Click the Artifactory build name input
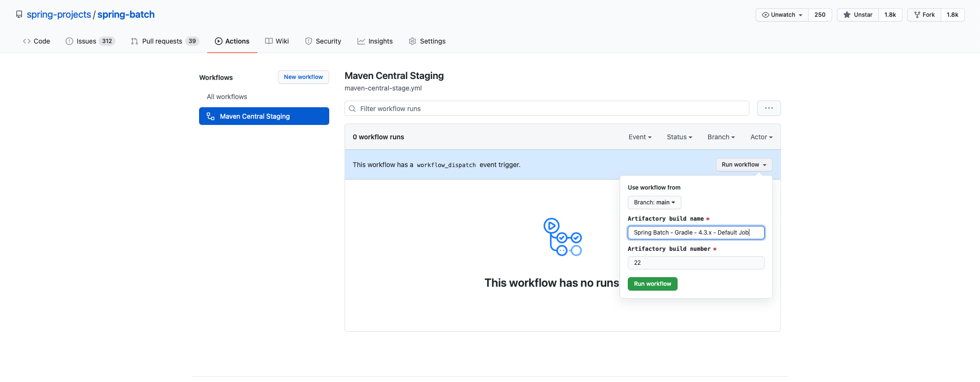 [x=696, y=233]
